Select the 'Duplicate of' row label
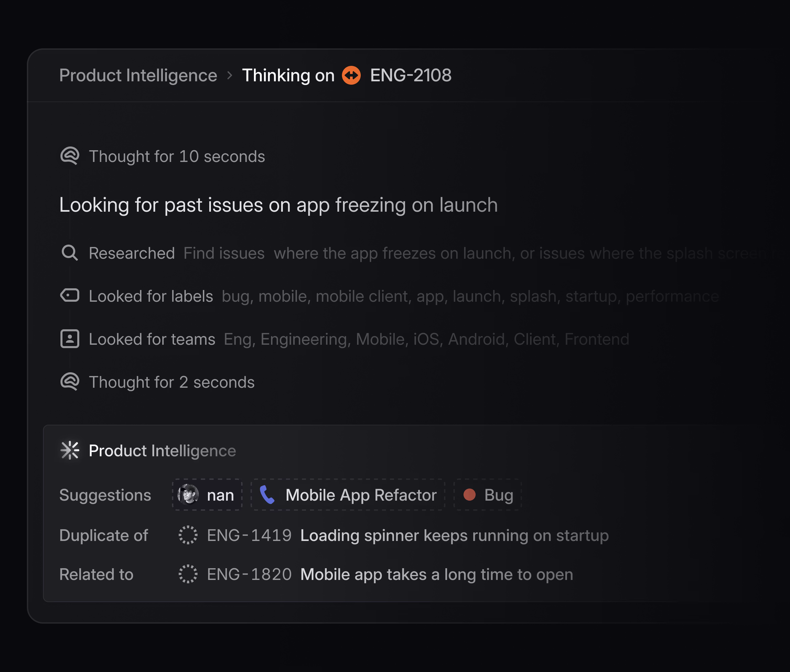 pyautogui.click(x=103, y=536)
